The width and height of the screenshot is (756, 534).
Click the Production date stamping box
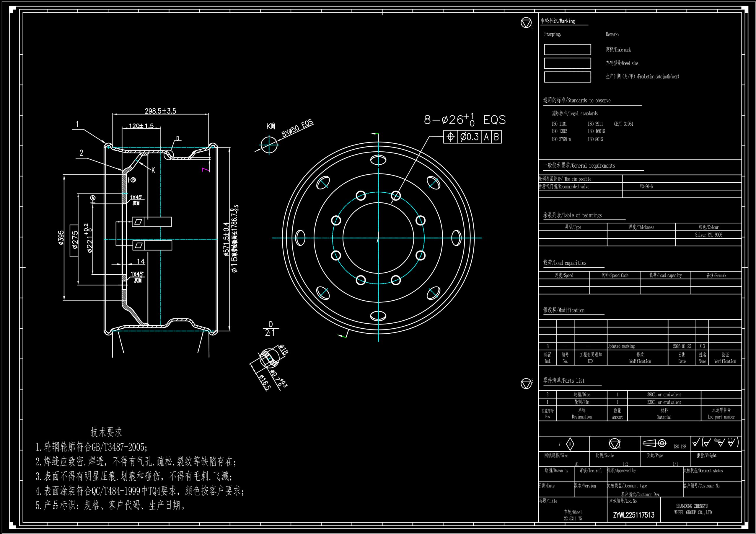tap(567, 77)
